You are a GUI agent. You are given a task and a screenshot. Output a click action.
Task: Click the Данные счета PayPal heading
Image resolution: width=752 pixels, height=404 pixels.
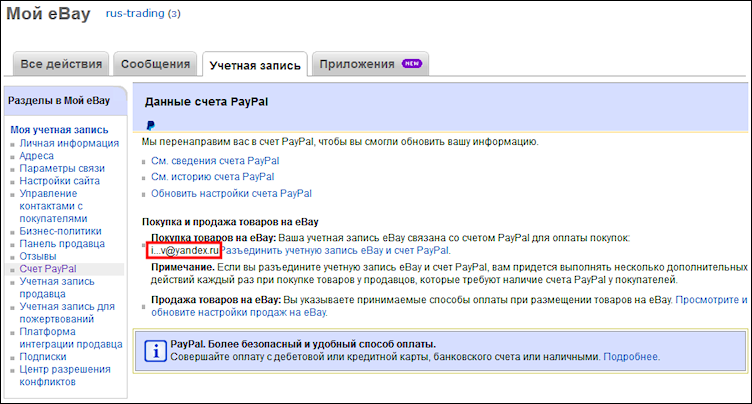(206, 102)
